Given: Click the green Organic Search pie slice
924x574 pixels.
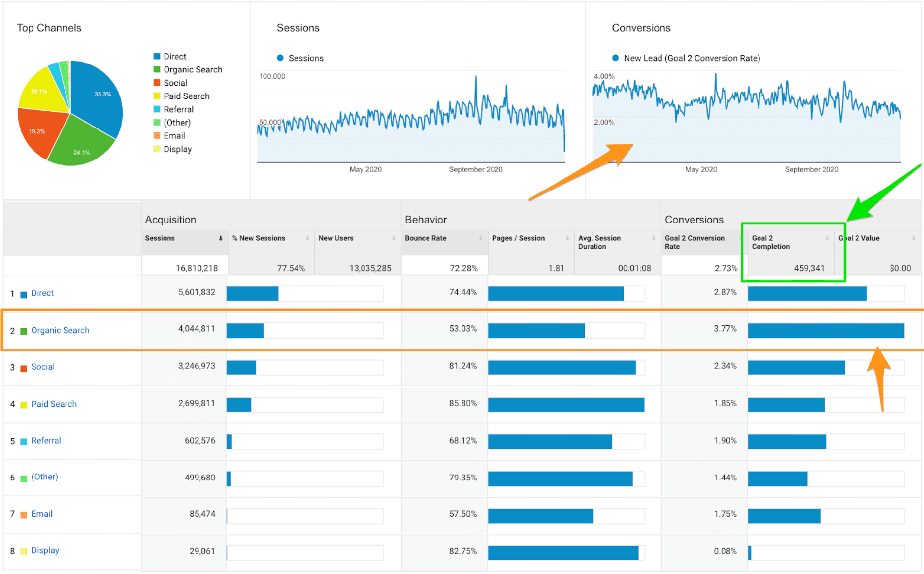Looking at the screenshot, I should point(81,145).
